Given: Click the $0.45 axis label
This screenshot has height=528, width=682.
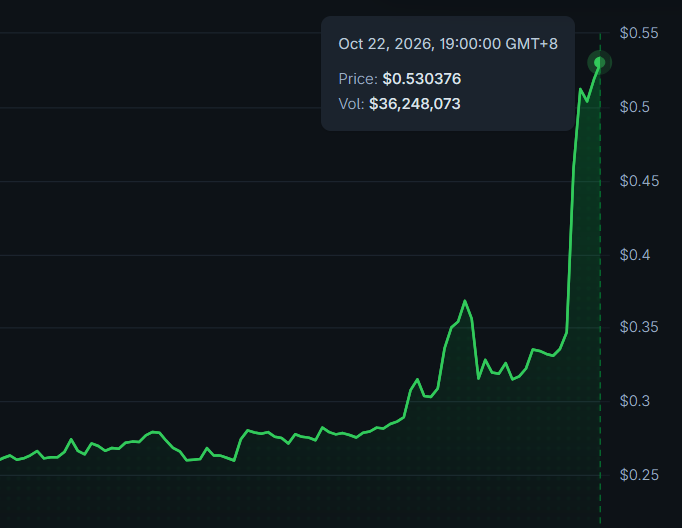Looking at the screenshot, I should coord(639,181).
